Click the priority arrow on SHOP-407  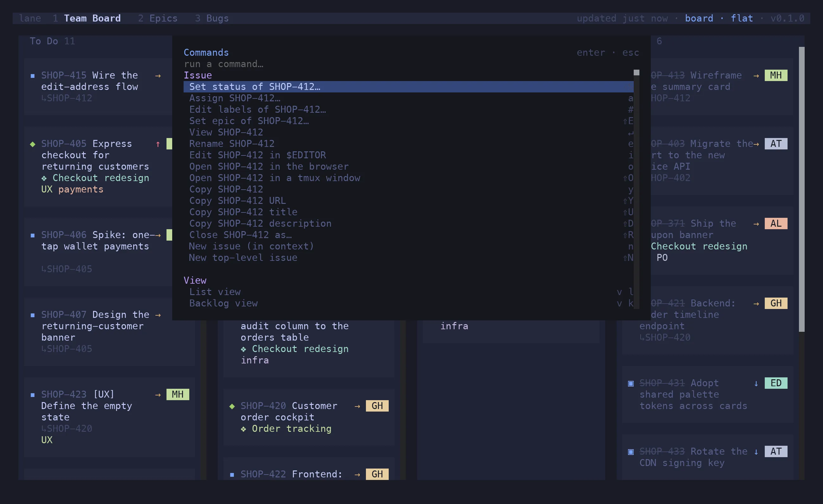point(158,315)
